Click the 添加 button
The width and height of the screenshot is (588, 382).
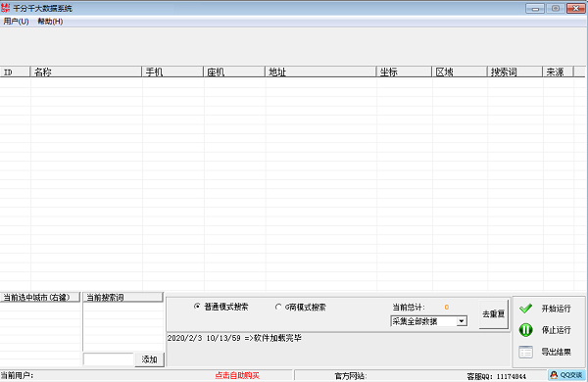pyautogui.click(x=149, y=359)
